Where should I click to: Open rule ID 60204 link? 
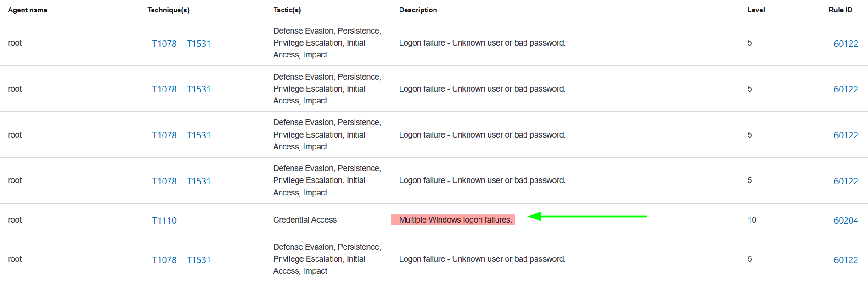(x=845, y=220)
